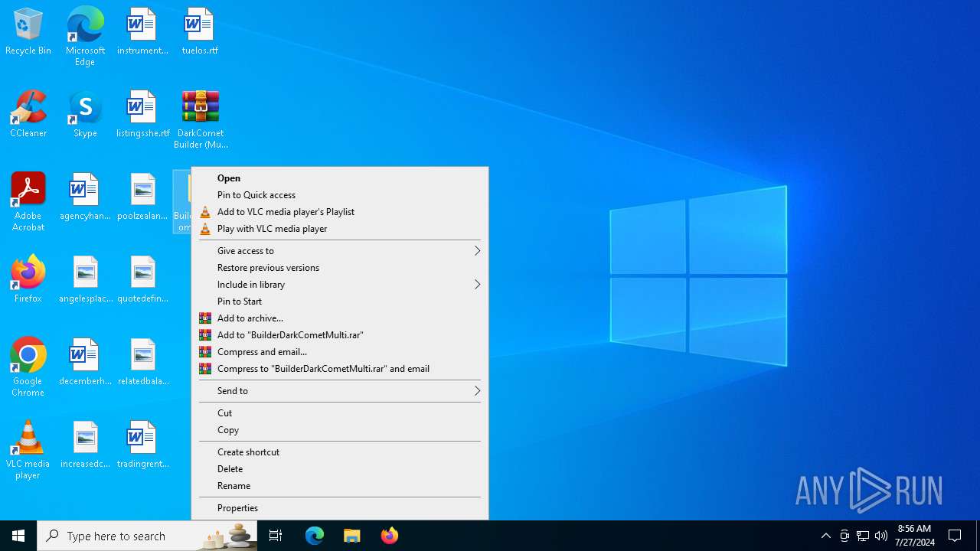Click the taskbar search box
Image resolution: width=980 pixels, height=551 pixels.
click(x=147, y=536)
